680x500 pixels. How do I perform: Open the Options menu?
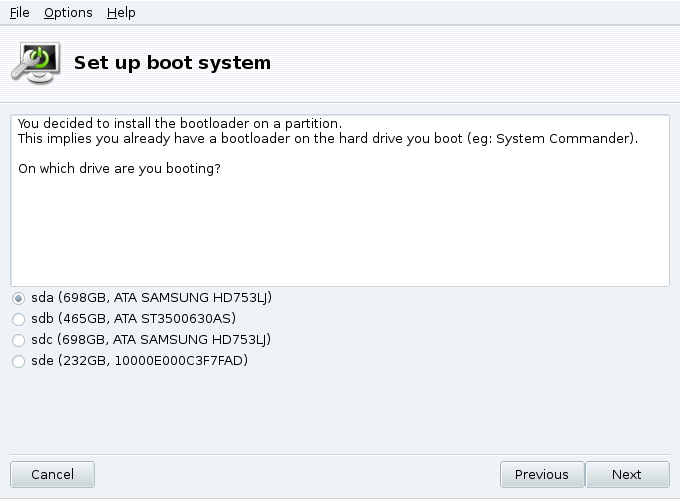click(x=68, y=13)
